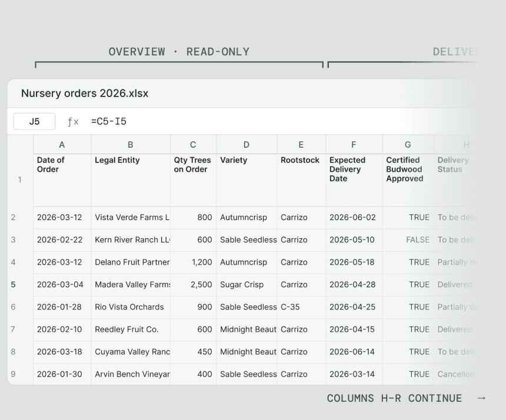Select the cell 'Delano Fruit Partner'
506x420 pixels.
[x=131, y=262]
